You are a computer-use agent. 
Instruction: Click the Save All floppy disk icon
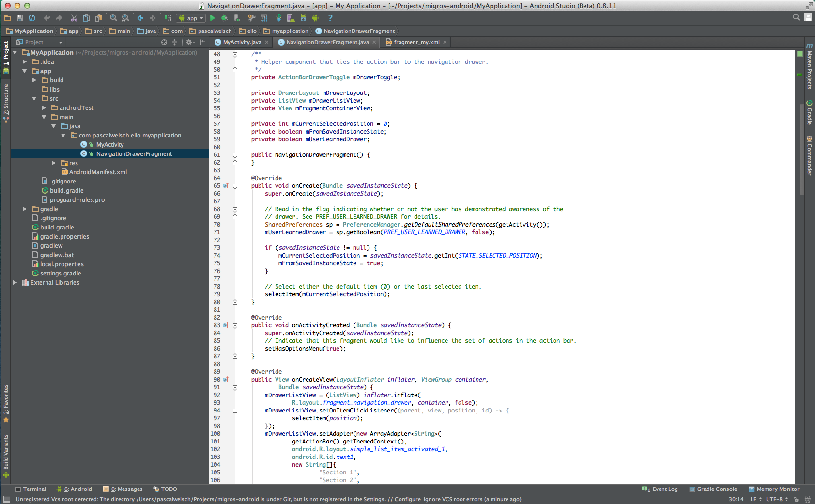(x=20, y=18)
